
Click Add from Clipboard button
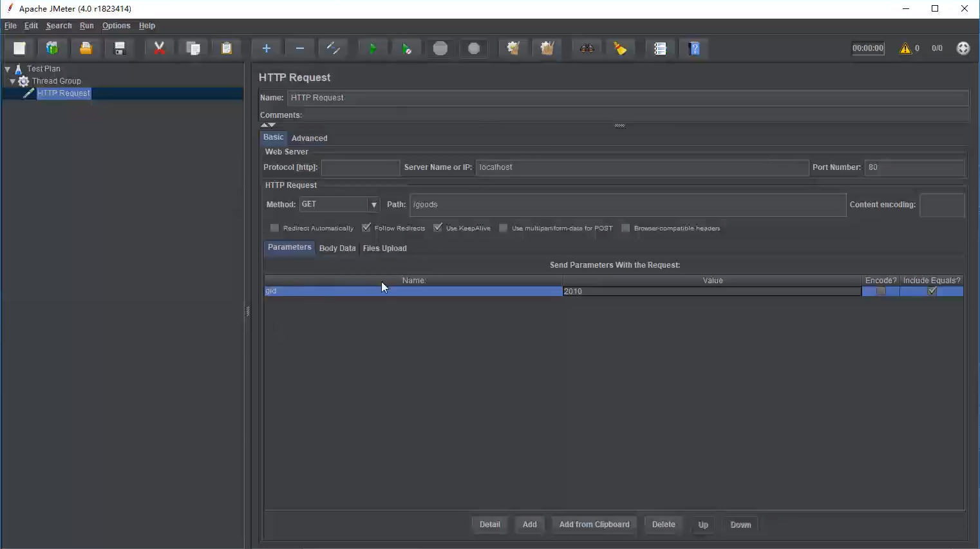point(594,525)
